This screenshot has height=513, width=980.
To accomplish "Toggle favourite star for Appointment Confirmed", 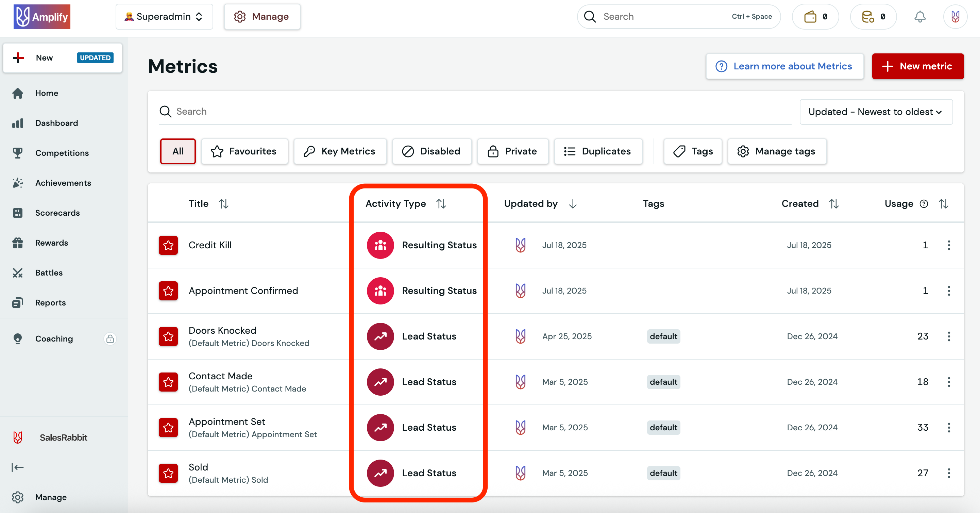I will coord(168,291).
